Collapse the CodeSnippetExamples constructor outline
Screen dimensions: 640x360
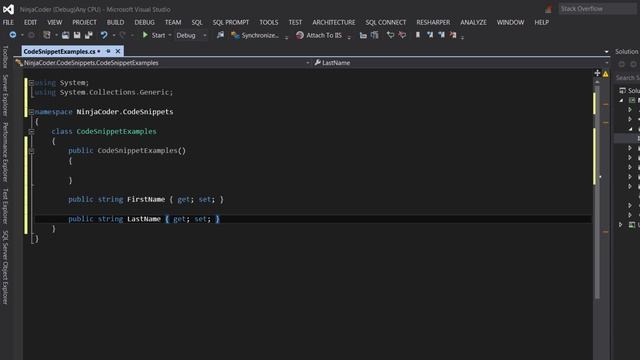click(31, 151)
